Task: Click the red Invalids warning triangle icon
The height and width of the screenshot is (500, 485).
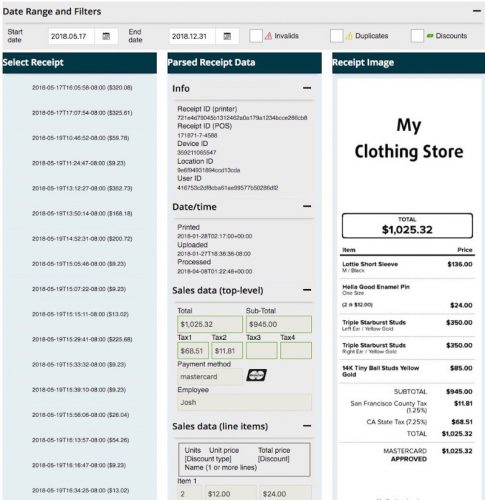Action: point(269,36)
